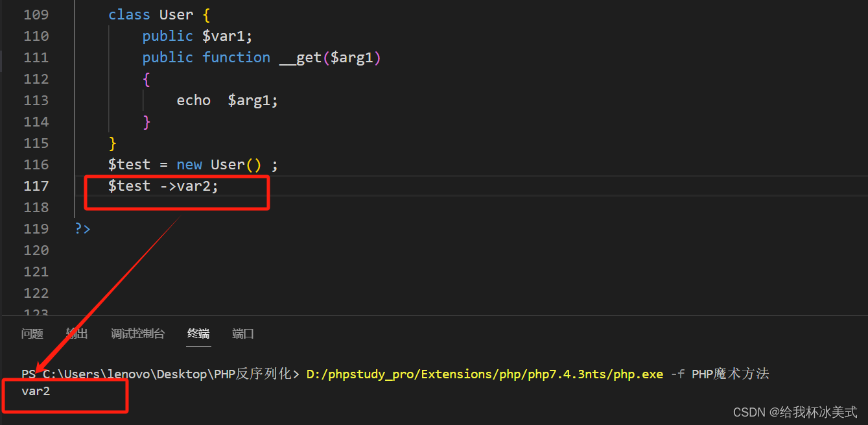Screen dimensions: 868x425
Task: Open the 调试控制台 (Debug Console) tab
Action: (x=137, y=334)
